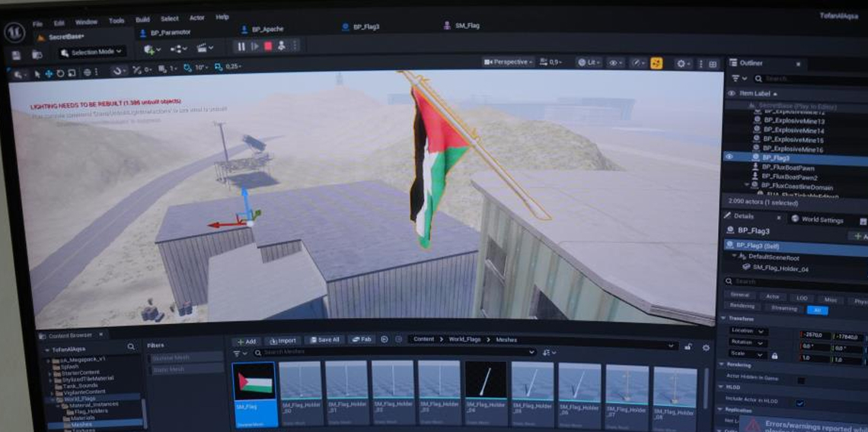Select the SM_Flag mesh thumbnail
The image size is (868, 432).
click(254, 394)
